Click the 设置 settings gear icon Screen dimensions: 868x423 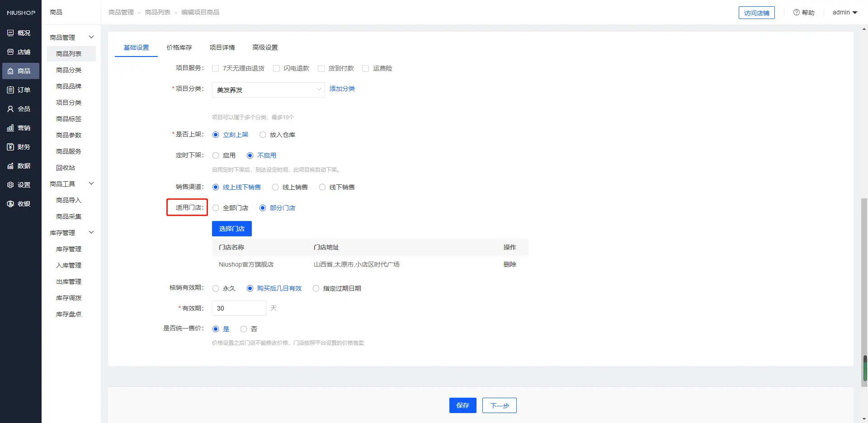10,185
